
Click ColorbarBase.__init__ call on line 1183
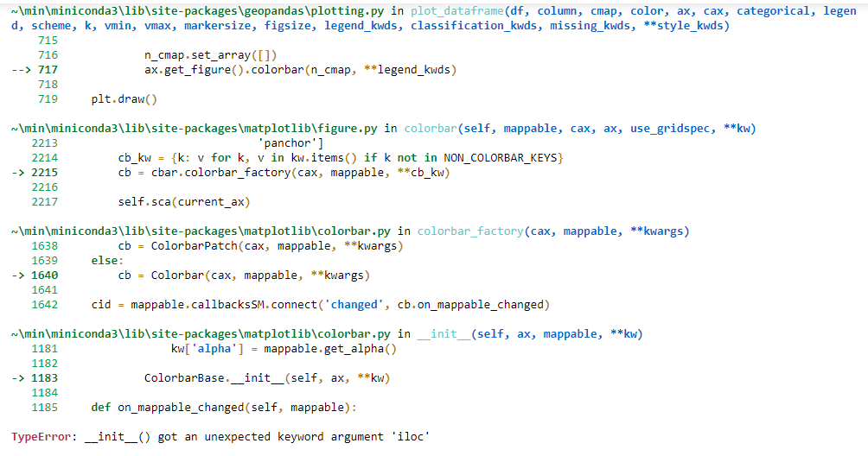(x=267, y=378)
